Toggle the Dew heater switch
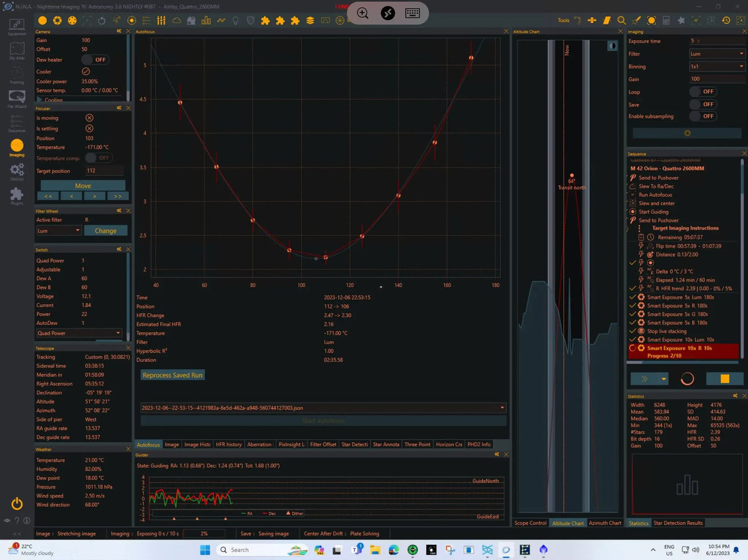Screen dimensions: 748x560 pyautogui.click(x=95, y=60)
